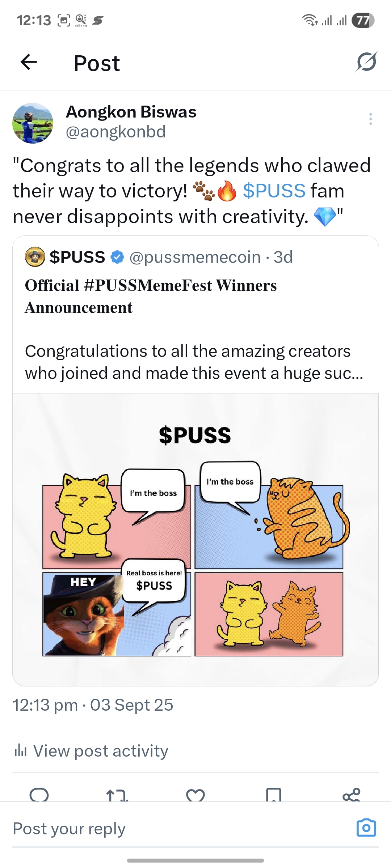Tap the @aongkonbd handle

[x=116, y=131]
